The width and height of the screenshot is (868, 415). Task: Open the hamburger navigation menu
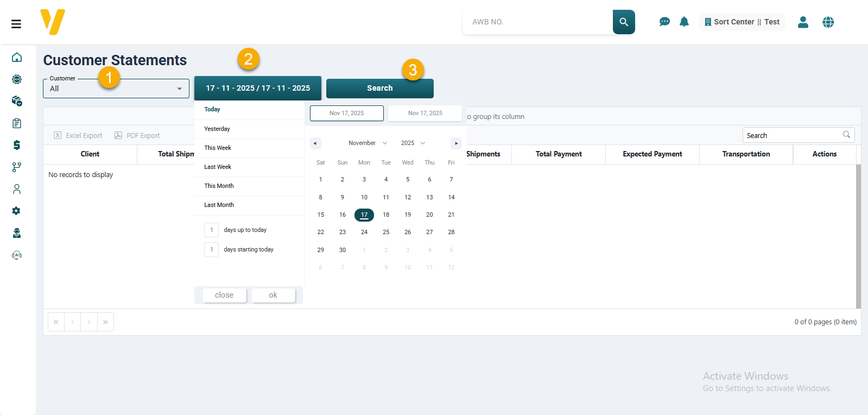click(16, 24)
